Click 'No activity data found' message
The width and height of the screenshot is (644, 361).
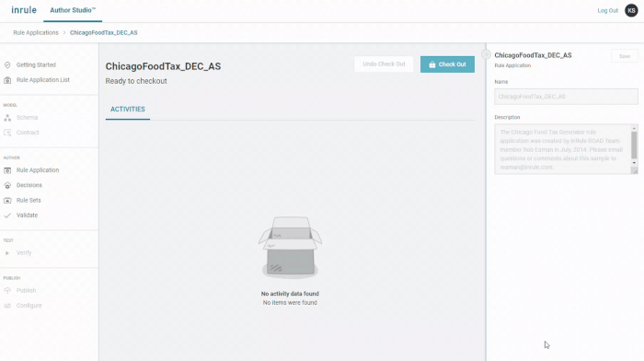pos(290,294)
